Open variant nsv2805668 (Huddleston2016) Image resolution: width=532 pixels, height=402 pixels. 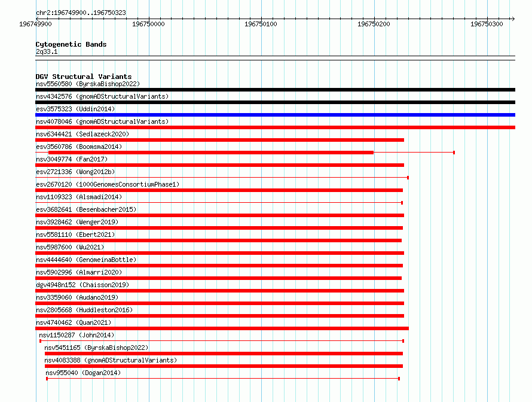coord(84,310)
